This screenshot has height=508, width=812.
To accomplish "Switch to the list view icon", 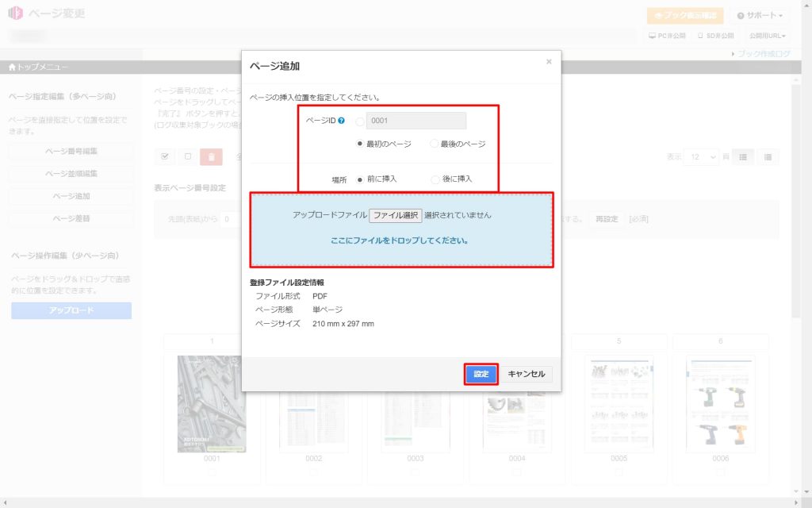I will tap(767, 157).
